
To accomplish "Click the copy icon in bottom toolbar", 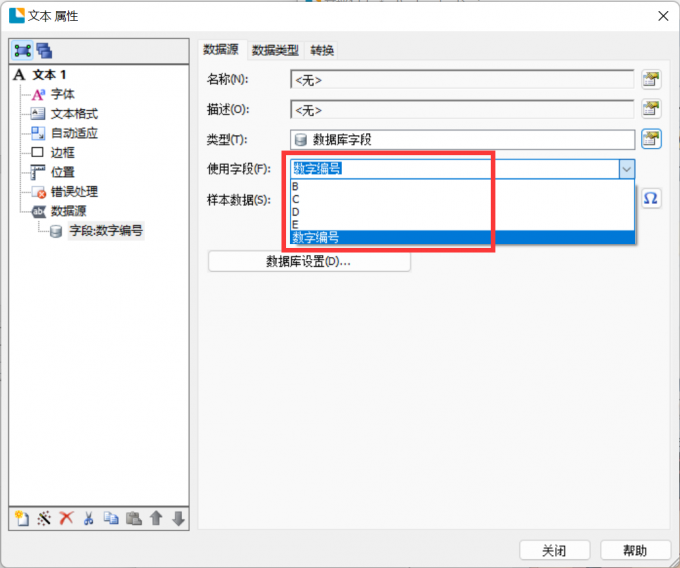I will (x=111, y=518).
